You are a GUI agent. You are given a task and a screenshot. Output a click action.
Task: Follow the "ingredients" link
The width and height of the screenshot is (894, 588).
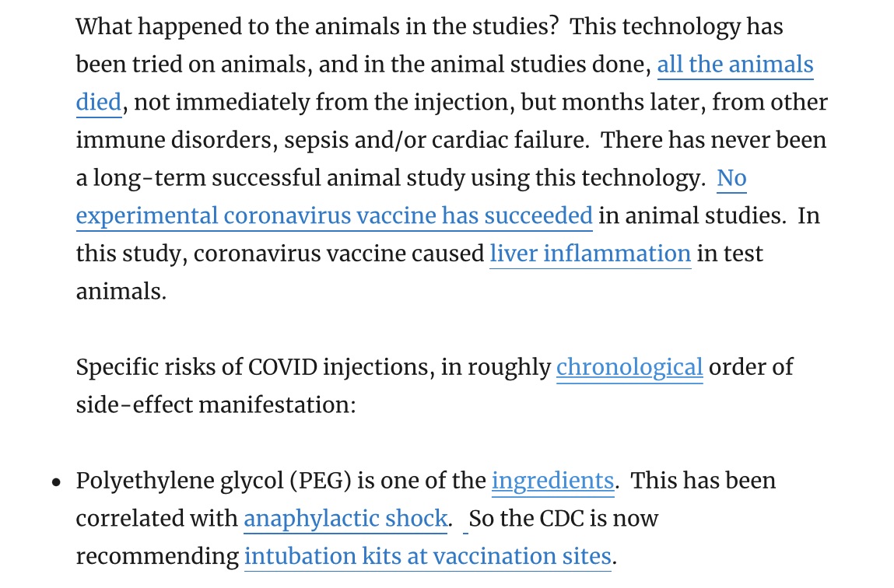(553, 481)
